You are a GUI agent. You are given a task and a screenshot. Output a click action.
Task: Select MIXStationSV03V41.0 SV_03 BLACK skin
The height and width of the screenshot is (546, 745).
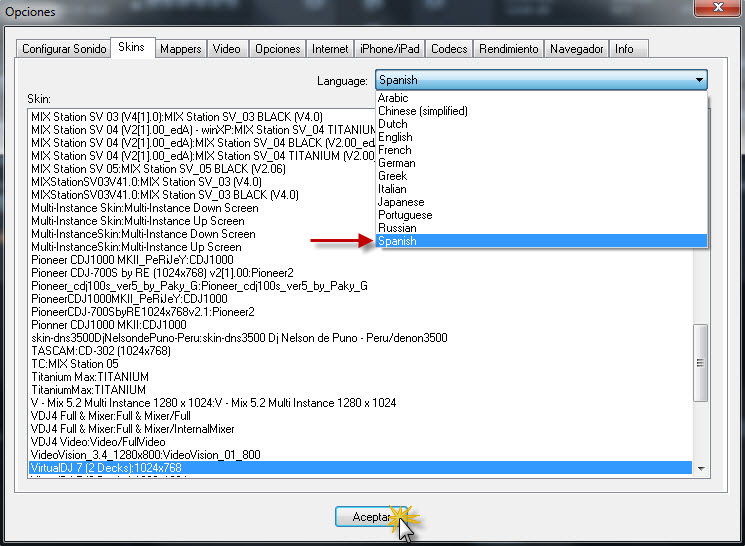[x=202, y=195]
